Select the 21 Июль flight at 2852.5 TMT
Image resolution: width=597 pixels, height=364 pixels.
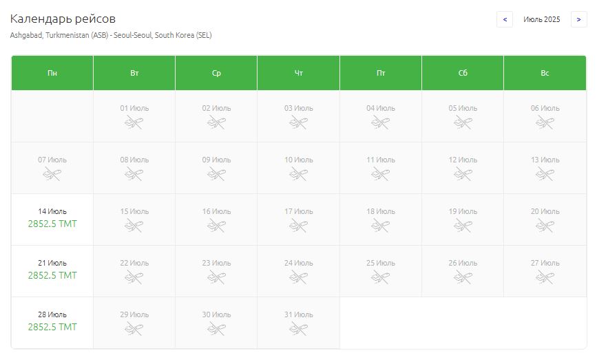(52, 275)
